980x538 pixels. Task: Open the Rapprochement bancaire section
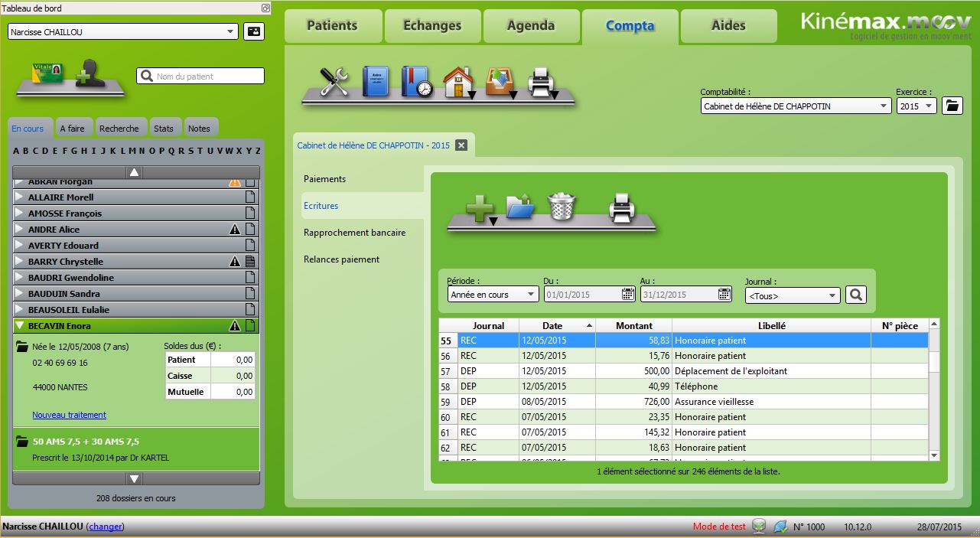tap(354, 233)
